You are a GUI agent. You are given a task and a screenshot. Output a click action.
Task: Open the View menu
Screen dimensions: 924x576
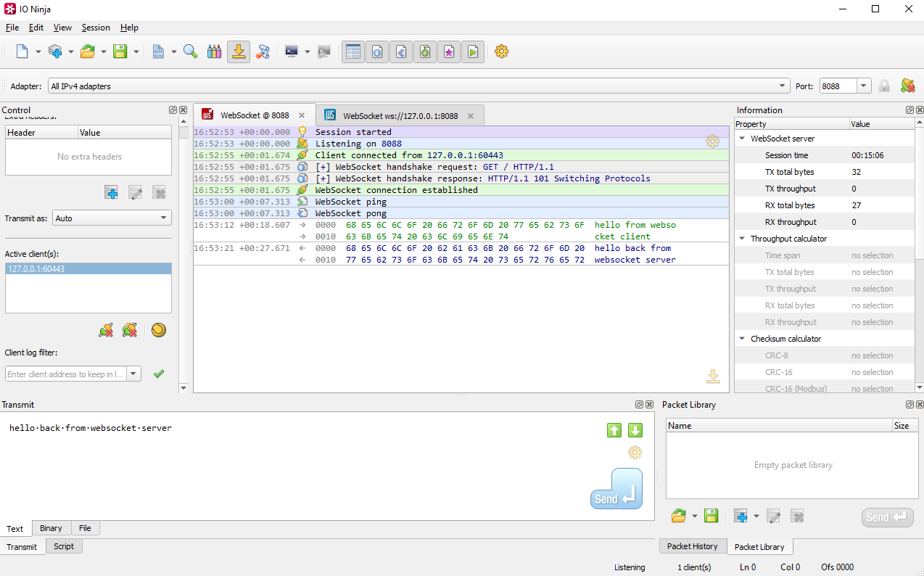pyautogui.click(x=62, y=28)
